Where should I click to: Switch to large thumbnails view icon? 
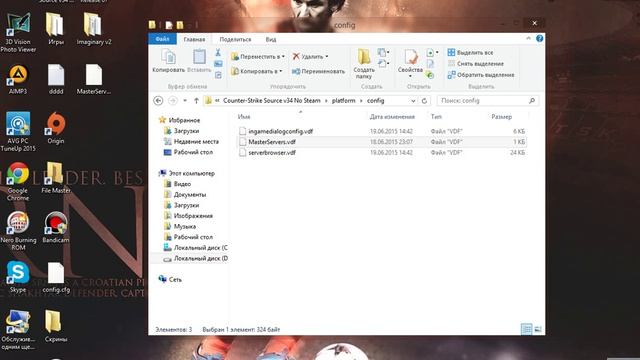point(538,329)
